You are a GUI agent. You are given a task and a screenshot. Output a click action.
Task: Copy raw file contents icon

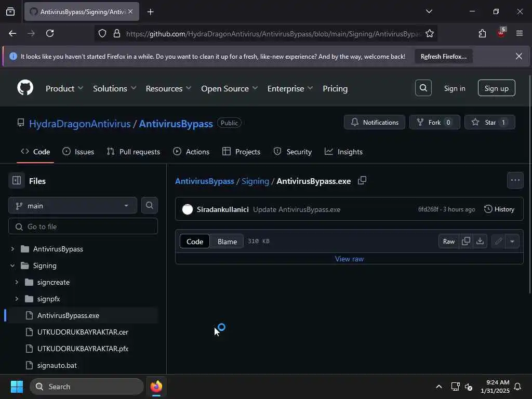466,241
